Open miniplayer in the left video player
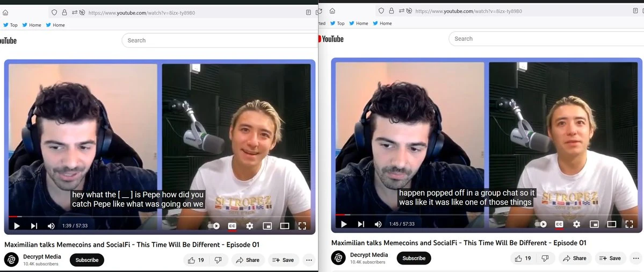This screenshot has width=644, height=272. tap(267, 226)
